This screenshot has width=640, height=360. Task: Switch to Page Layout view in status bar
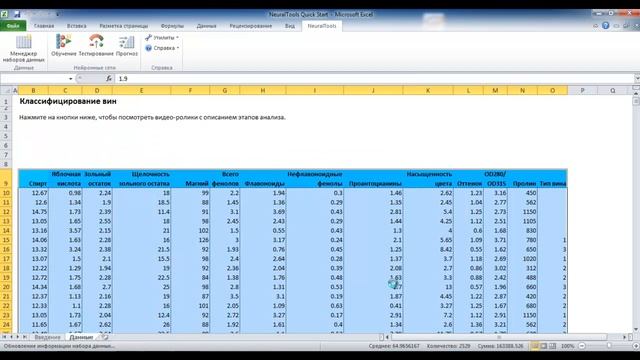click(x=544, y=346)
